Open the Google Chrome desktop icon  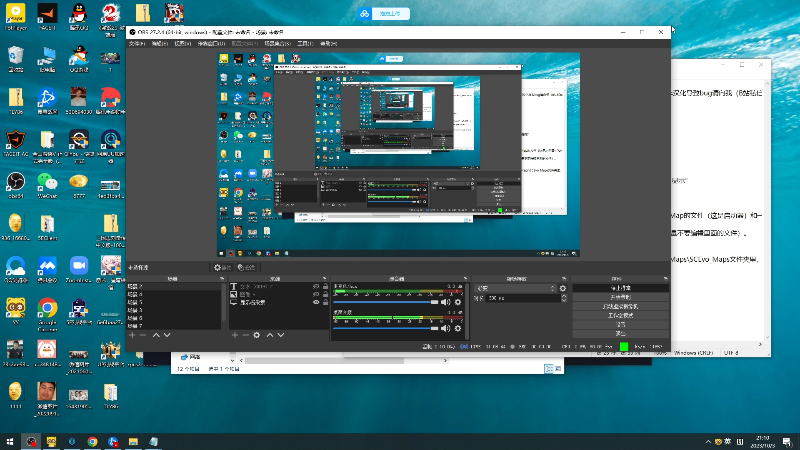47,312
